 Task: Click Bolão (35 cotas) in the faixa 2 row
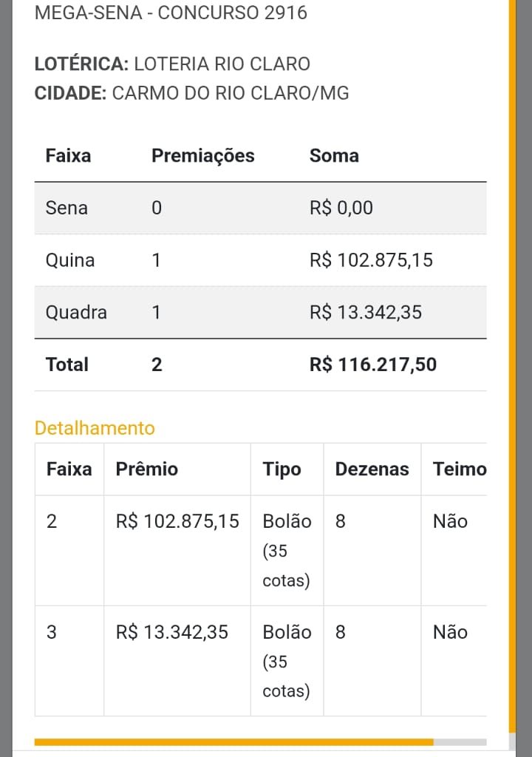point(287,551)
